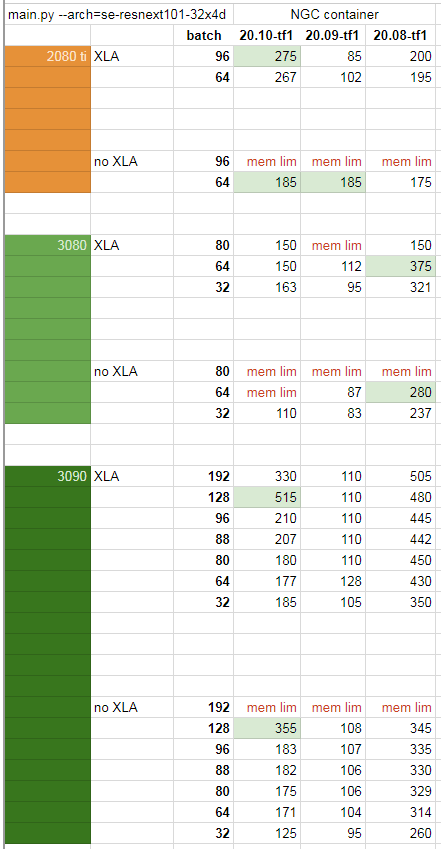Click the batch header cell
Screen dimensions: 441x849
pos(204,35)
